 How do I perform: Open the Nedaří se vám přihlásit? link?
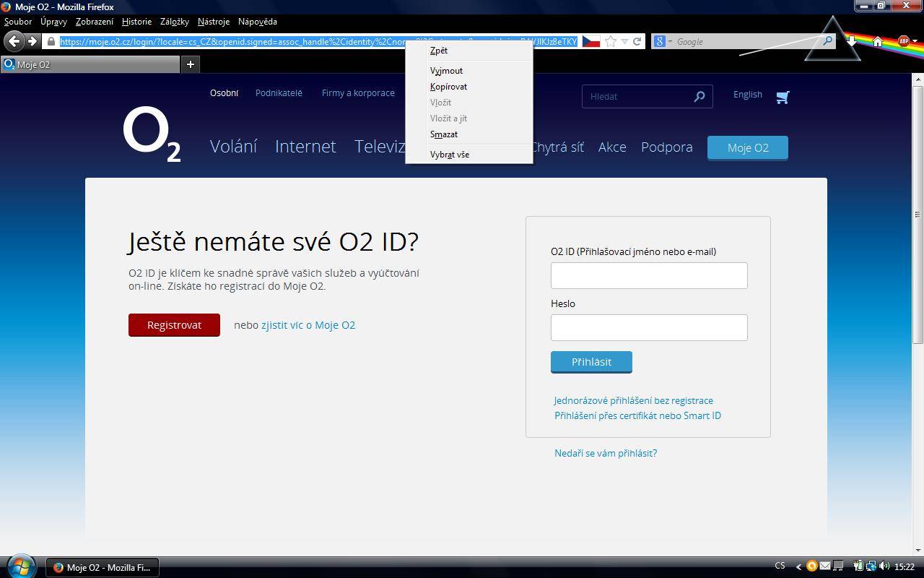(x=606, y=453)
